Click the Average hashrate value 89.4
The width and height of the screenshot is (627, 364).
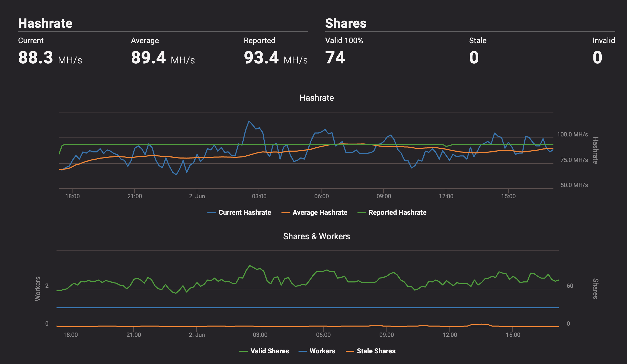coord(148,58)
